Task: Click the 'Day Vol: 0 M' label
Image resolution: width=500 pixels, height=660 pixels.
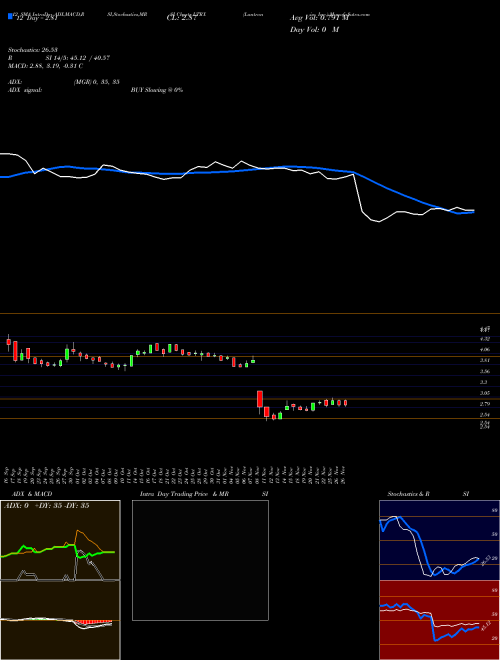Action: (x=314, y=29)
